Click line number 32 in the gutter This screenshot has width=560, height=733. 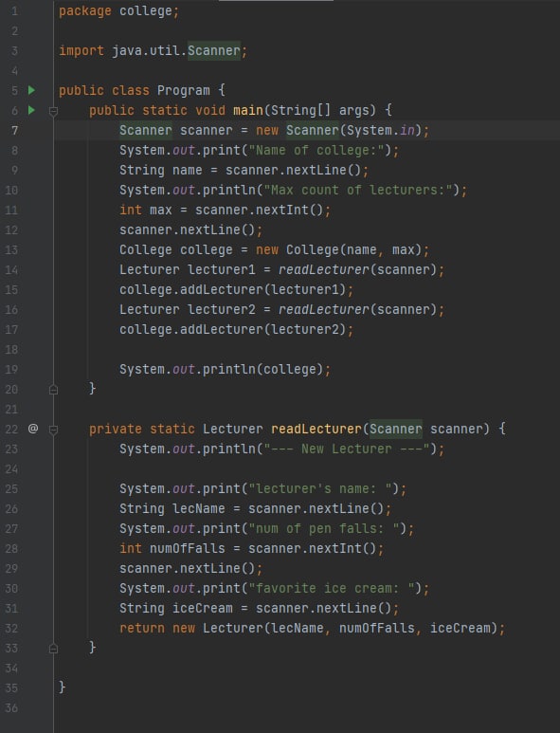[x=11, y=629]
